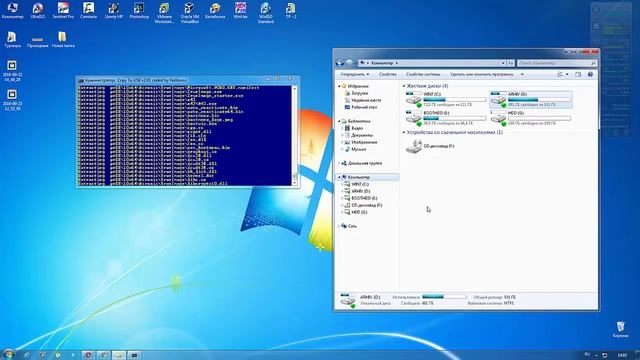Select Недавние места in navigation pane
The height and width of the screenshot is (360, 640).
tap(366, 100)
